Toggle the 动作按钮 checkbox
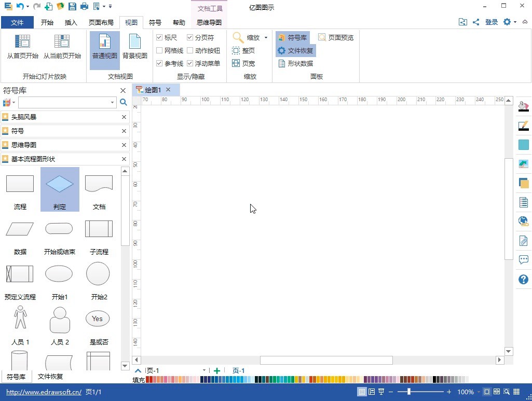Image resolution: width=532 pixels, height=401 pixels. pos(190,51)
